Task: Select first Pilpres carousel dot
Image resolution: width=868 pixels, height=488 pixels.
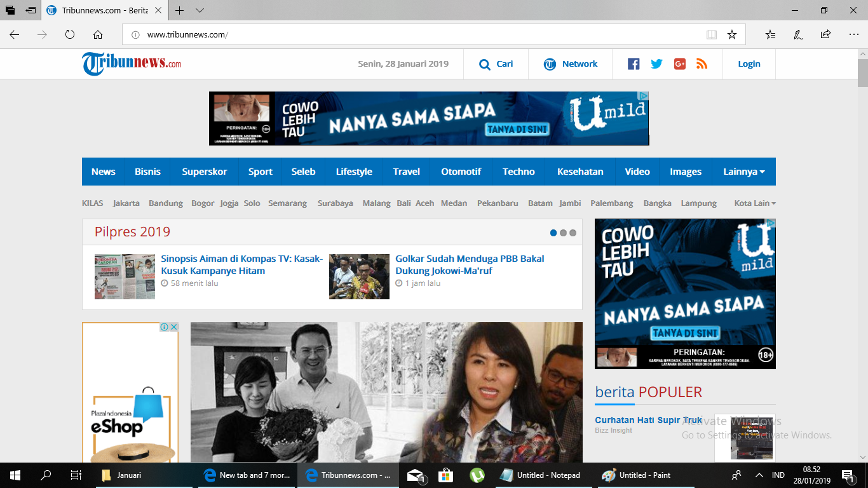Action: coord(553,233)
